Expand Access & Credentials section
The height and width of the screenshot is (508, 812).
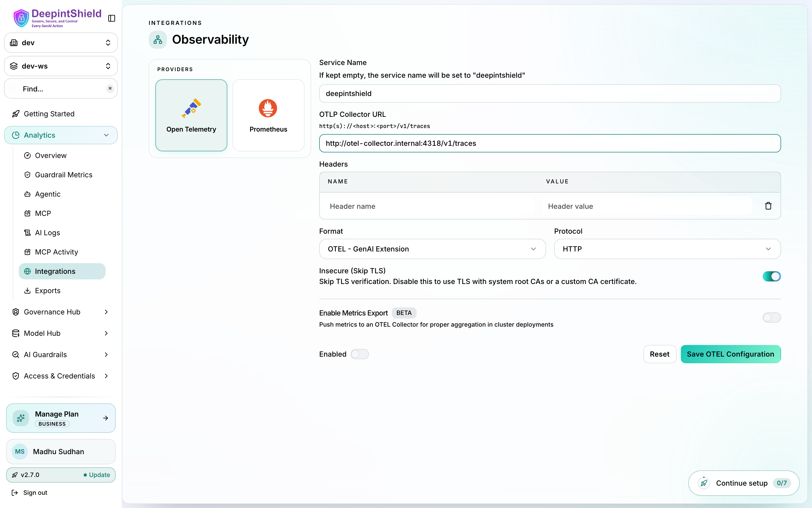point(61,376)
